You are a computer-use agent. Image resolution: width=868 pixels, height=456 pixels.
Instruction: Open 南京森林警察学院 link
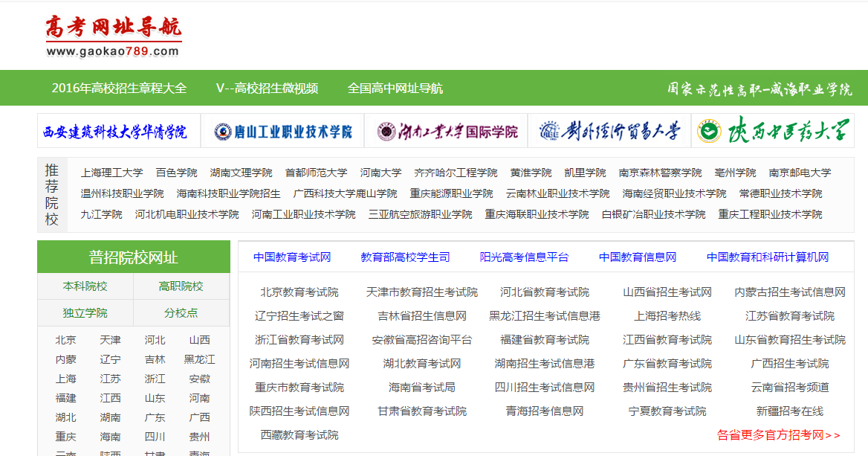pos(661,173)
